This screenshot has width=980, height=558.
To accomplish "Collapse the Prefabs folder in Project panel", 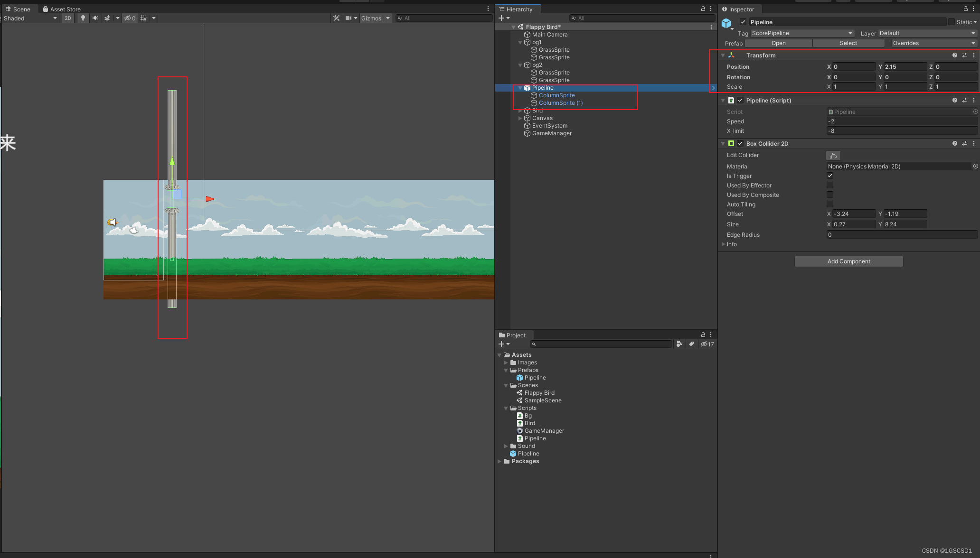I will click(505, 370).
